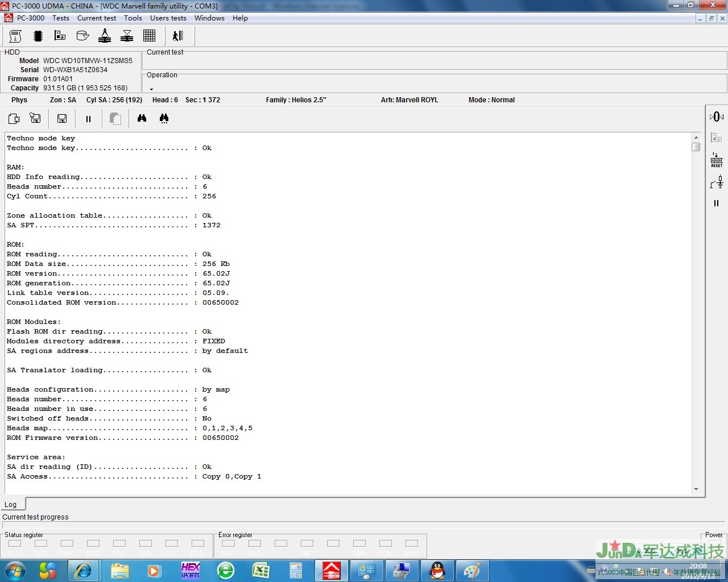Viewport: 728px width, 582px height.
Task: Click the log settings gear page icon
Action: point(14,118)
